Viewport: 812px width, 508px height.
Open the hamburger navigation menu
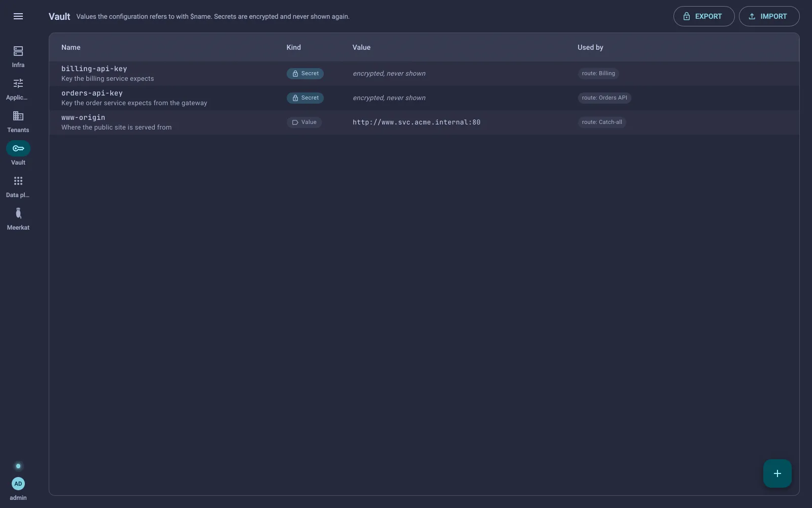point(18,16)
